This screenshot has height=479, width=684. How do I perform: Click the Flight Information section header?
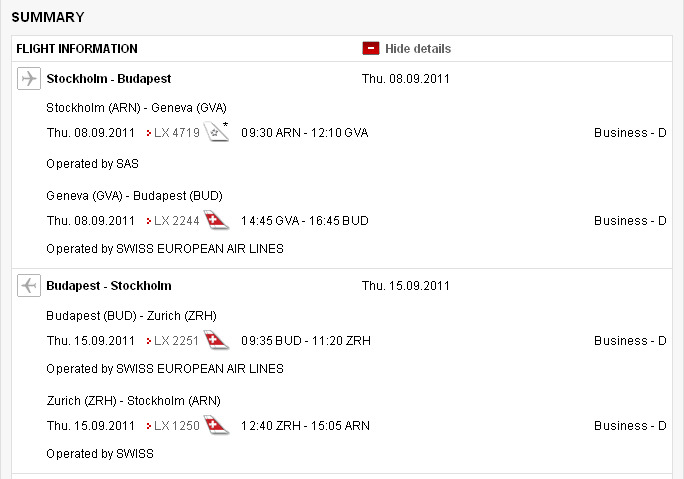77,48
